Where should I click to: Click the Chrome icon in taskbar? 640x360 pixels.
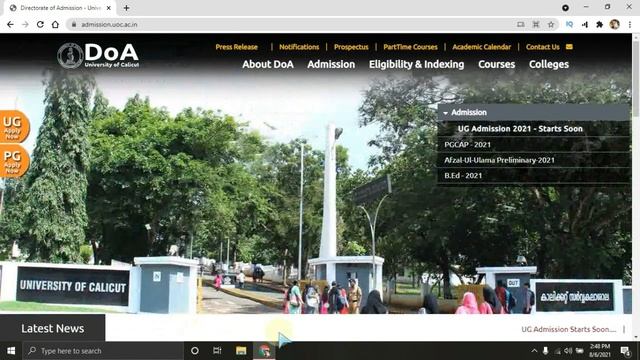264,351
